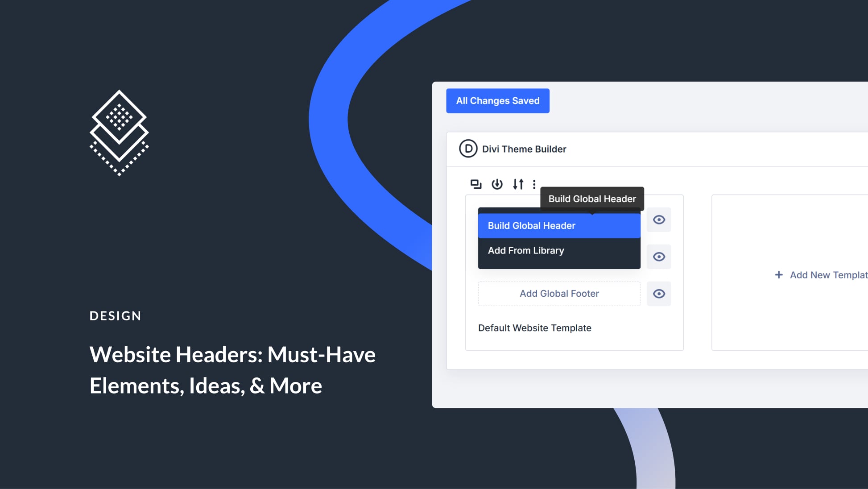Click Add Global Footer button
The image size is (868, 489).
pyautogui.click(x=559, y=293)
